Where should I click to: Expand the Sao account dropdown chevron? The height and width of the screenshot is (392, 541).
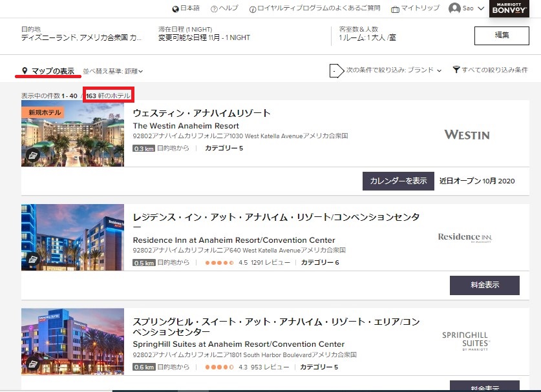481,8
